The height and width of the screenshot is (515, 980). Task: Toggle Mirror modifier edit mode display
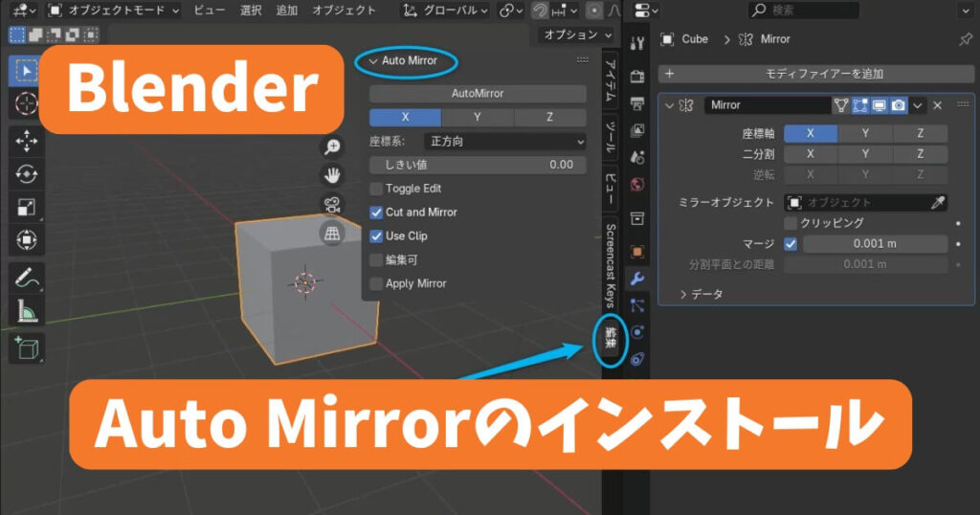[x=860, y=105]
